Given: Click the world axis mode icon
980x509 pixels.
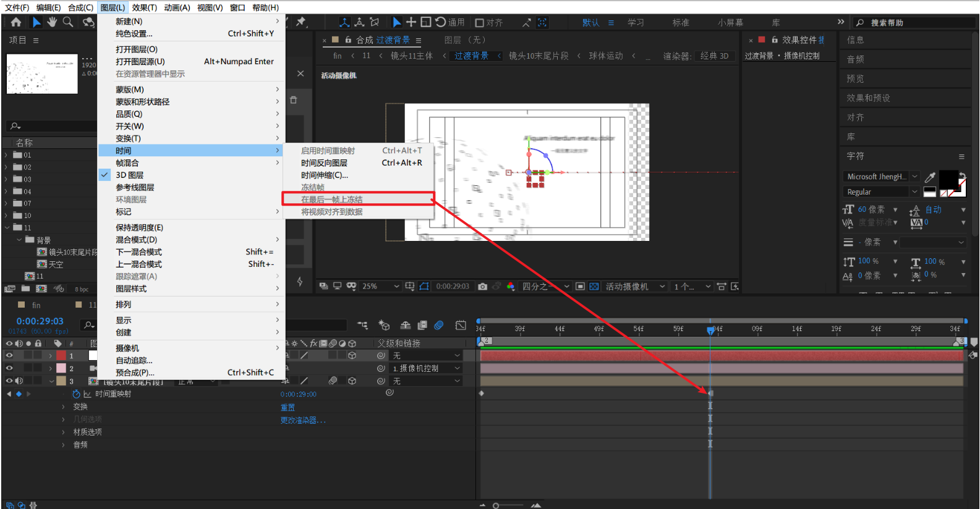Looking at the screenshot, I should (359, 22).
